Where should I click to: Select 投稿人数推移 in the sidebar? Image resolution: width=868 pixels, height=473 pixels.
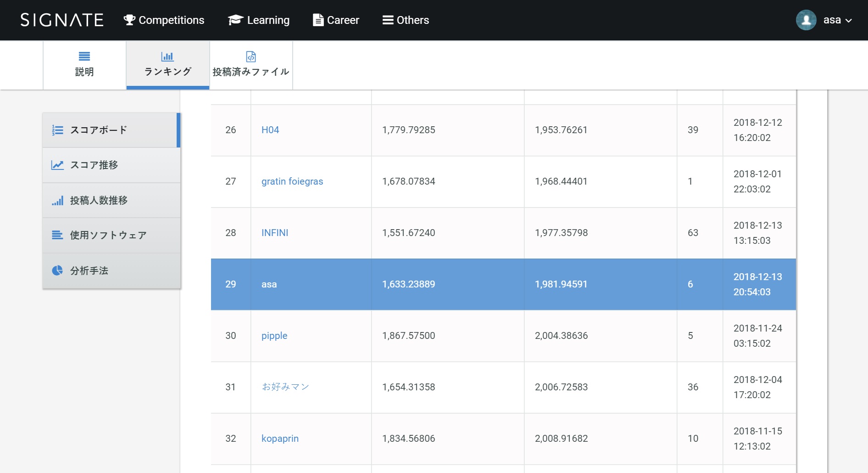pyautogui.click(x=111, y=200)
